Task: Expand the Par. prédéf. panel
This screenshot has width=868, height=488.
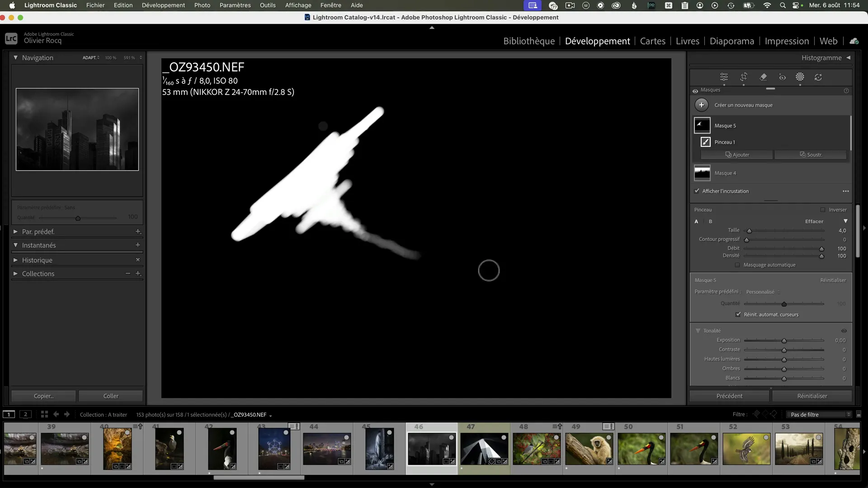Action: [15, 231]
